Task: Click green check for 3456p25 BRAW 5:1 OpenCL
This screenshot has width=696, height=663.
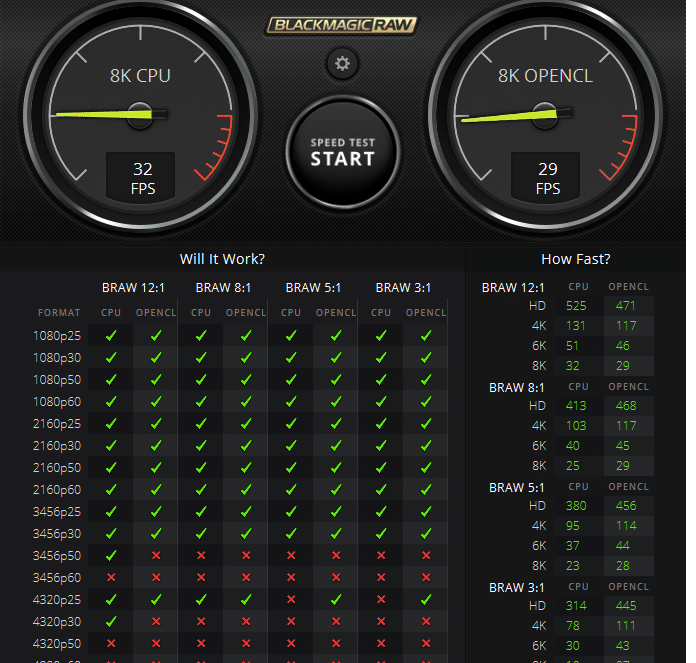Action: click(x=336, y=512)
